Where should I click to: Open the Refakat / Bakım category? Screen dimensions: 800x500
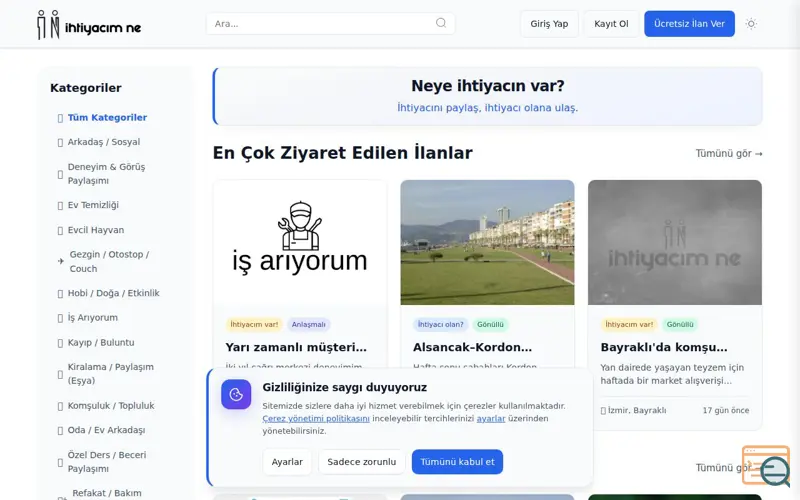[107, 493]
